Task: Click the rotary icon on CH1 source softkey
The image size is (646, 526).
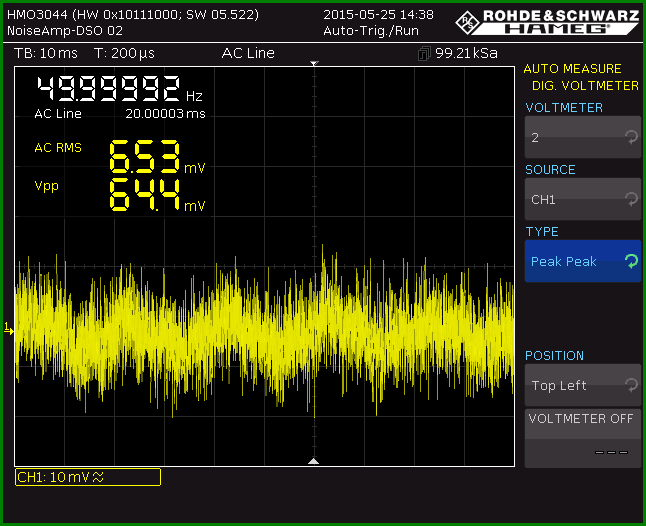Action: (631, 199)
